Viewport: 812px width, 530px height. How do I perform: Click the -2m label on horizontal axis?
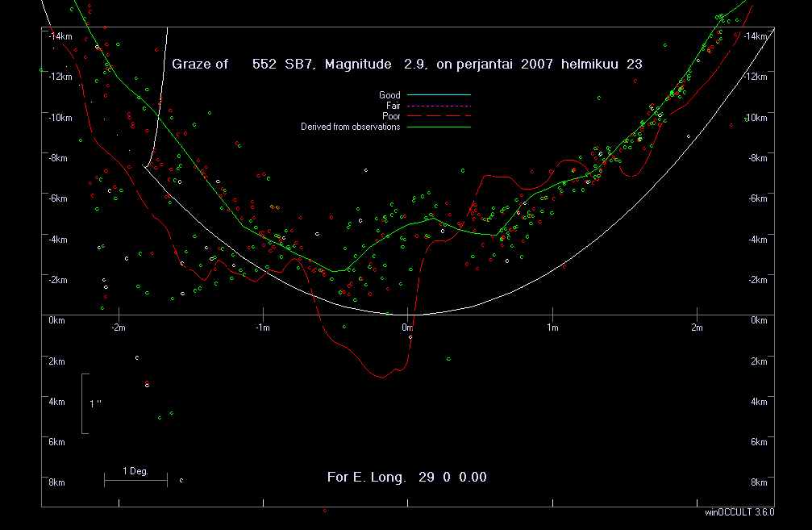pyautogui.click(x=119, y=328)
